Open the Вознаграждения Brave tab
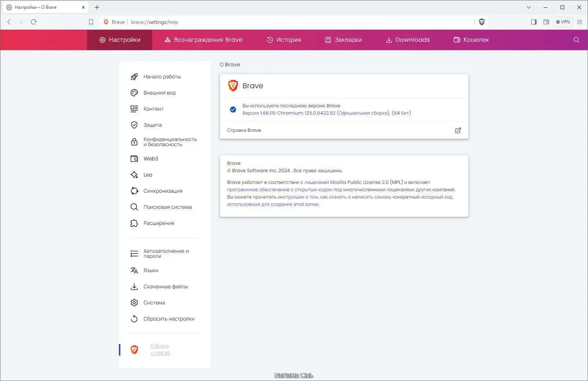Screen dimensions: 588x381 coord(203,40)
